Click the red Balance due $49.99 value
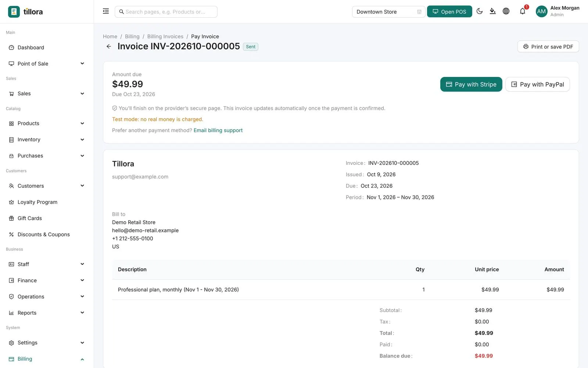This screenshot has height=368, width=588. pyautogui.click(x=484, y=356)
